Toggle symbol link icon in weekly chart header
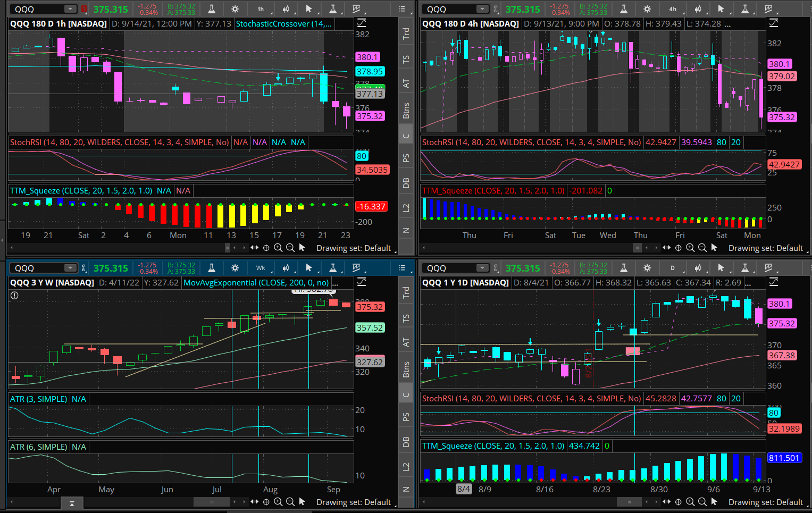 (x=84, y=268)
